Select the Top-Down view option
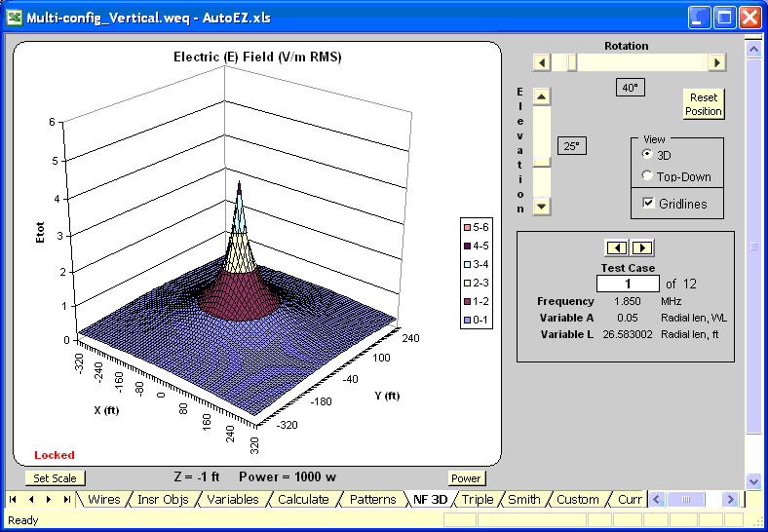Screen dimensions: 768x532 point(647,177)
